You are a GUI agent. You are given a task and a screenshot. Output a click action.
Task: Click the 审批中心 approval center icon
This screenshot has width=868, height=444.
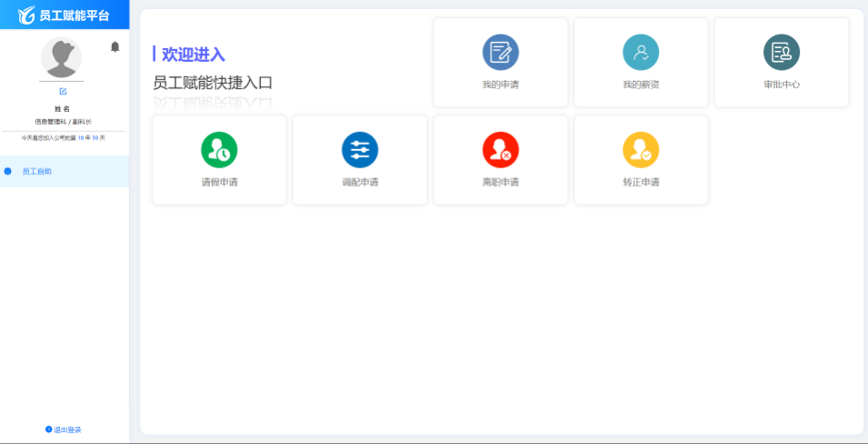(x=782, y=53)
